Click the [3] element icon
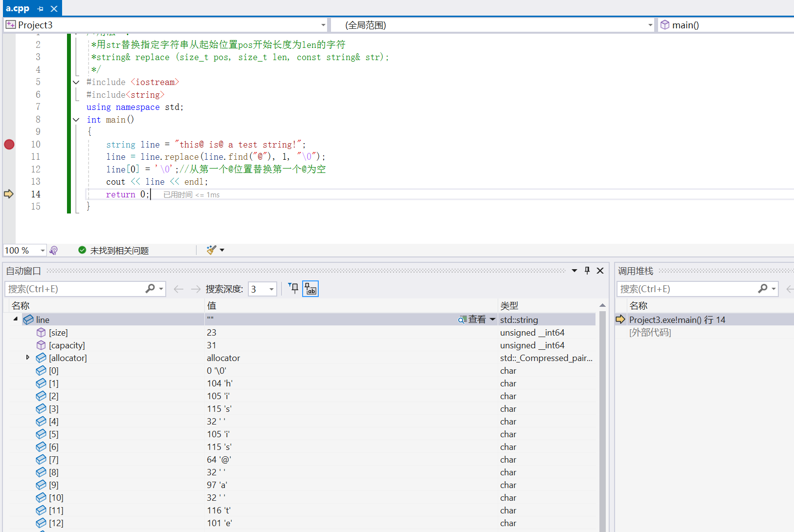Viewport: 794px width, 532px height. (x=41, y=409)
